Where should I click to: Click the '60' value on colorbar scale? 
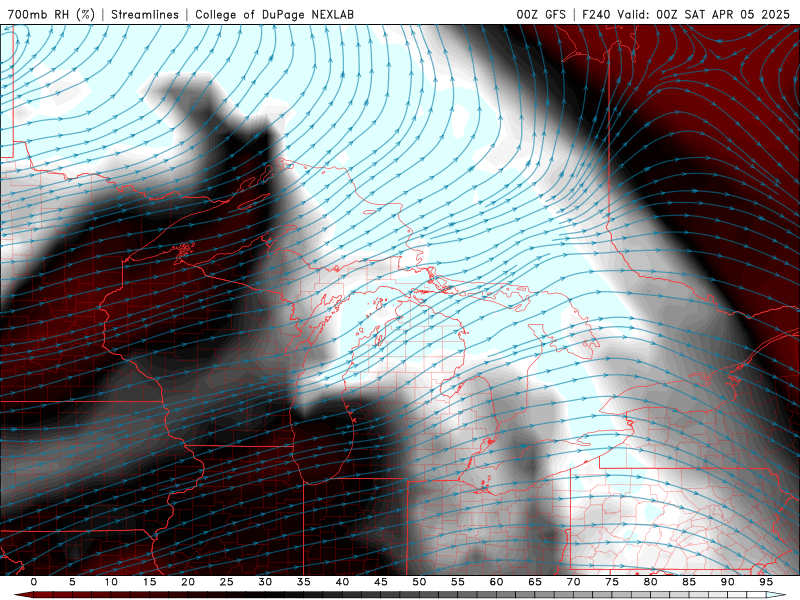496,582
